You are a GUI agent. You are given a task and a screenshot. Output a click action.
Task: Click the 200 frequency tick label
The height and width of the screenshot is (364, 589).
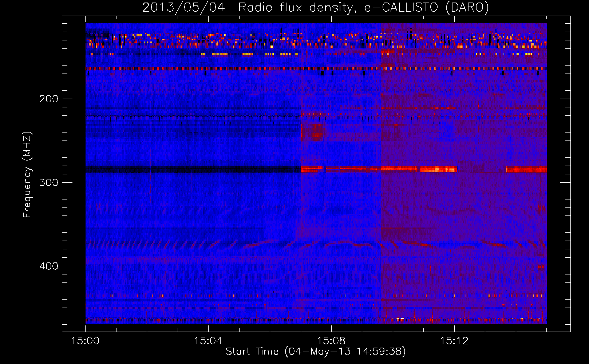[49, 99]
